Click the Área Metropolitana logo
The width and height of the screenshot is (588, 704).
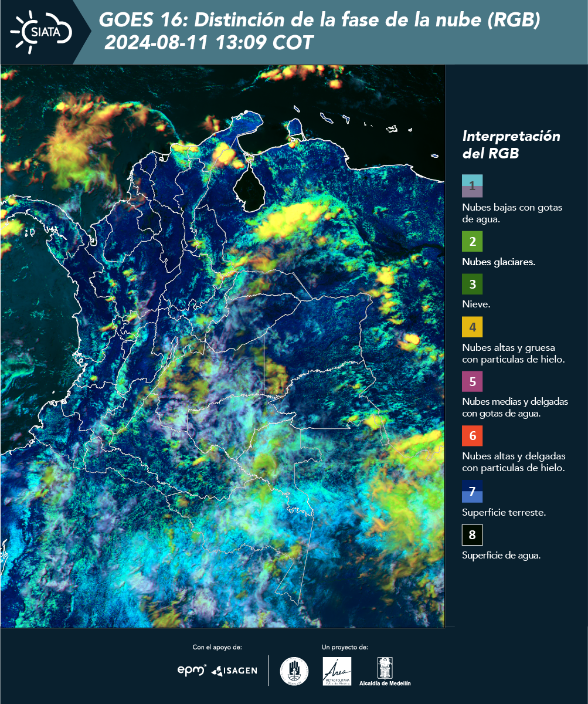coord(337,671)
